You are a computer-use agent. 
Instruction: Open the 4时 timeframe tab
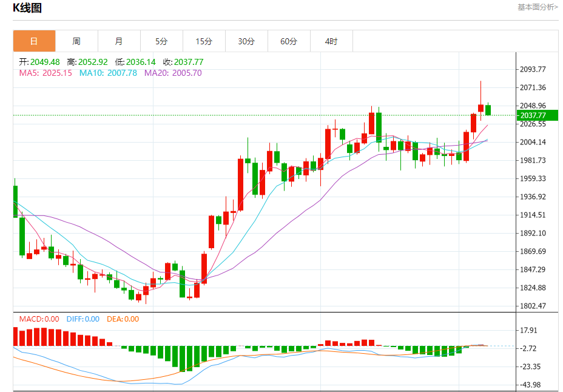click(x=331, y=41)
